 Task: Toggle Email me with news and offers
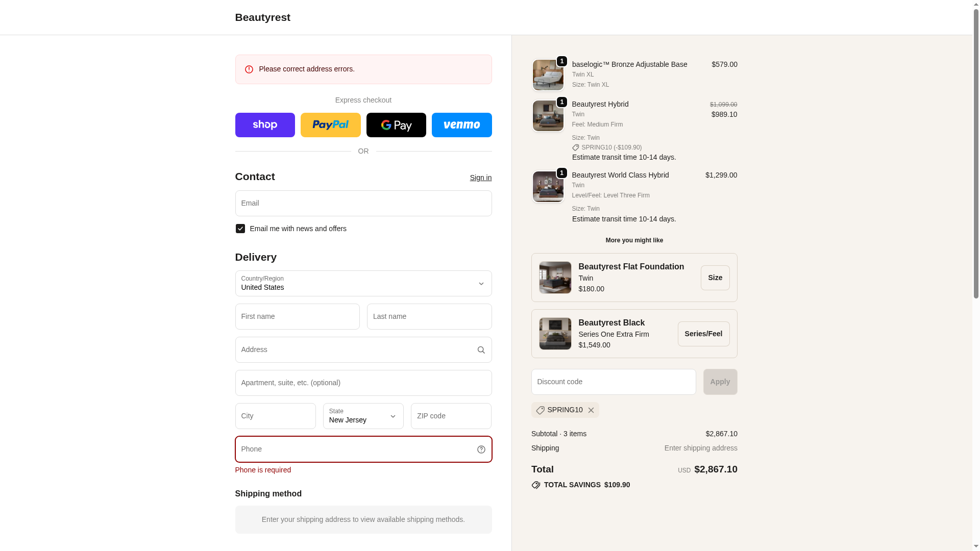click(240, 229)
